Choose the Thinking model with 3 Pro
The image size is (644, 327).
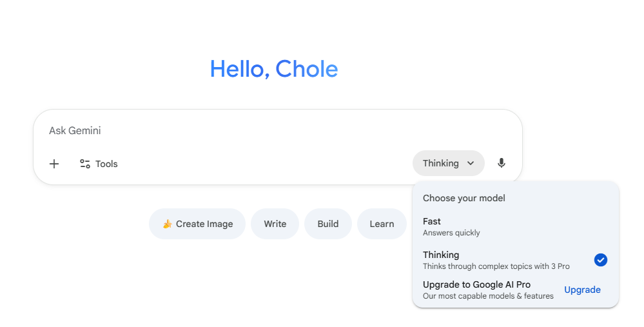[496, 260]
